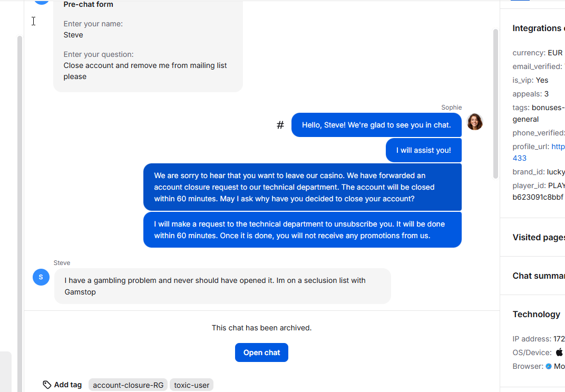Click the Apple logo in OS/Device

559,352
